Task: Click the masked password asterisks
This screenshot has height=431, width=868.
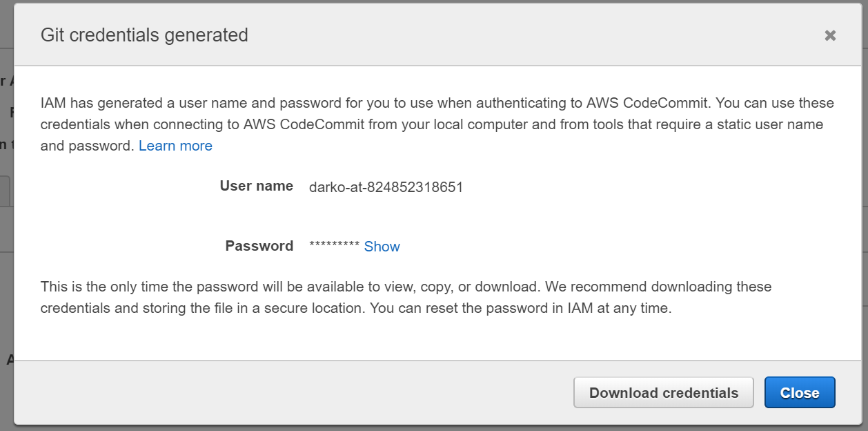Action: 335,246
